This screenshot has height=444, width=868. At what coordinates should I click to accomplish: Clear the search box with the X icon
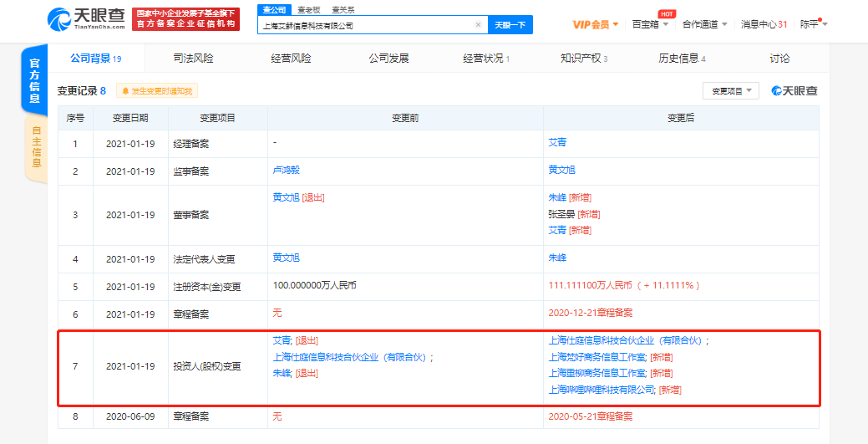pyautogui.click(x=478, y=25)
